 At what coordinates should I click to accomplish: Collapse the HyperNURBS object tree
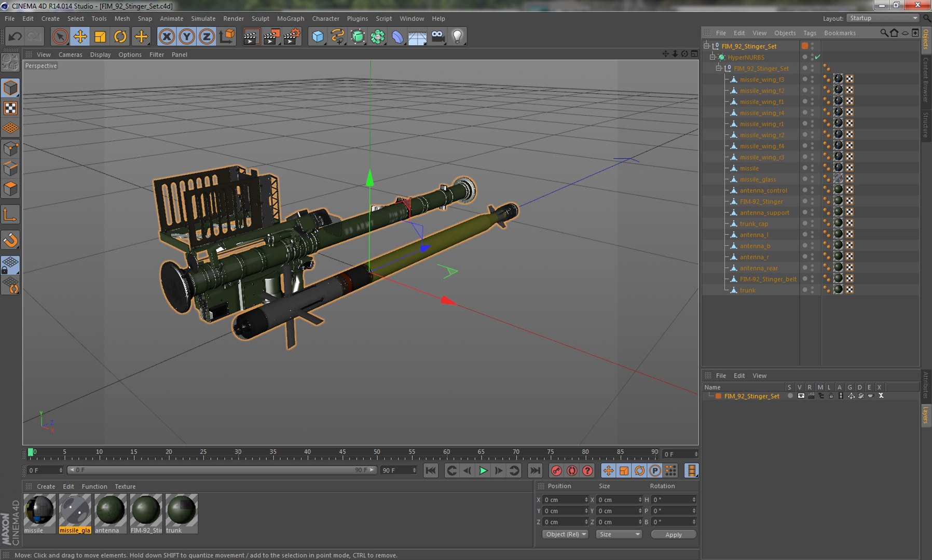pyautogui.click(x=712, y=57)
